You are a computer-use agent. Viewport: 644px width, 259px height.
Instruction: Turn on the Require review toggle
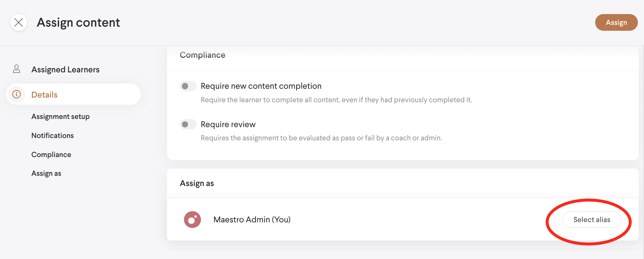coord(188,125)
